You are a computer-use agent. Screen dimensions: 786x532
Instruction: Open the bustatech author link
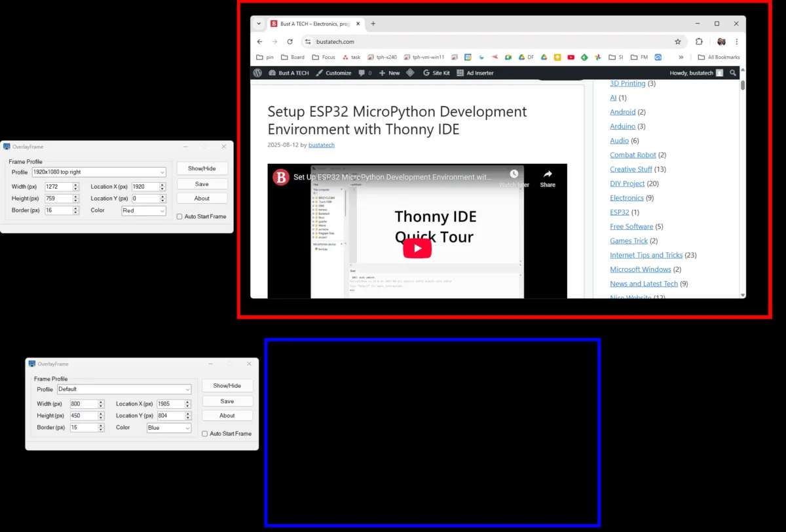pyautogui.click(x=322, y=145)
